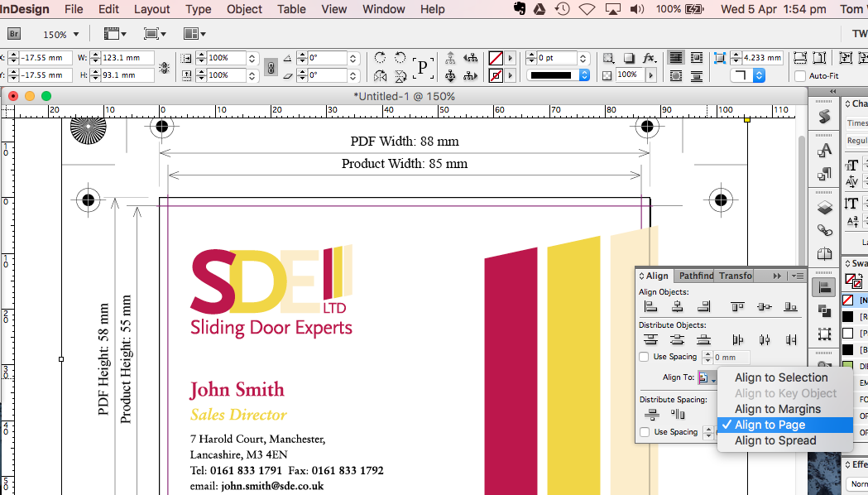
Task: Expand the stroke colour flyout arrow
Action: 511,75
